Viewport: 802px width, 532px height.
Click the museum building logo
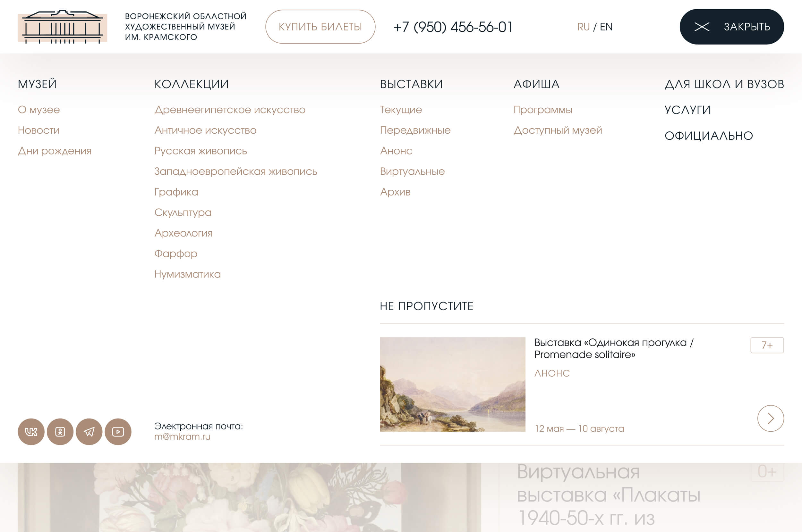[x=63, y=27]
